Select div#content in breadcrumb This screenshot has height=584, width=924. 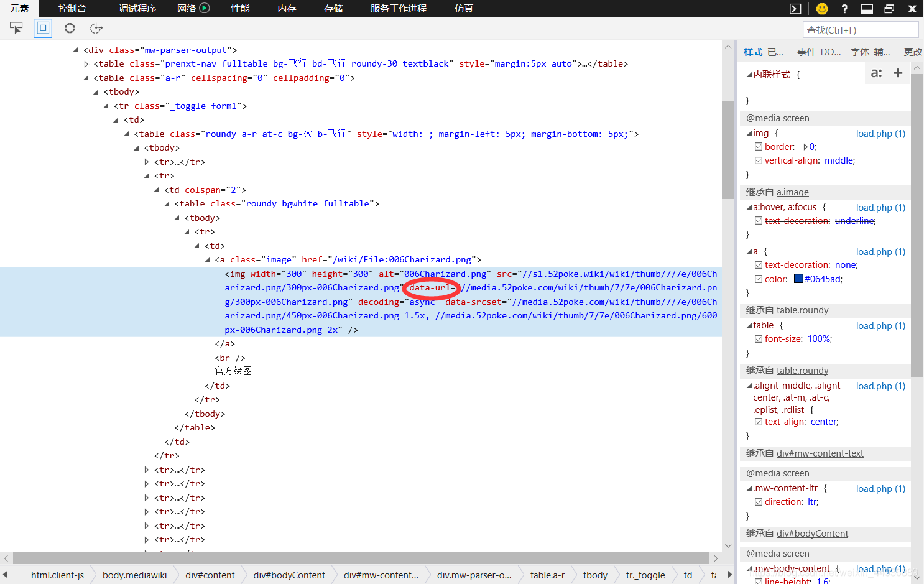[210, 575]
